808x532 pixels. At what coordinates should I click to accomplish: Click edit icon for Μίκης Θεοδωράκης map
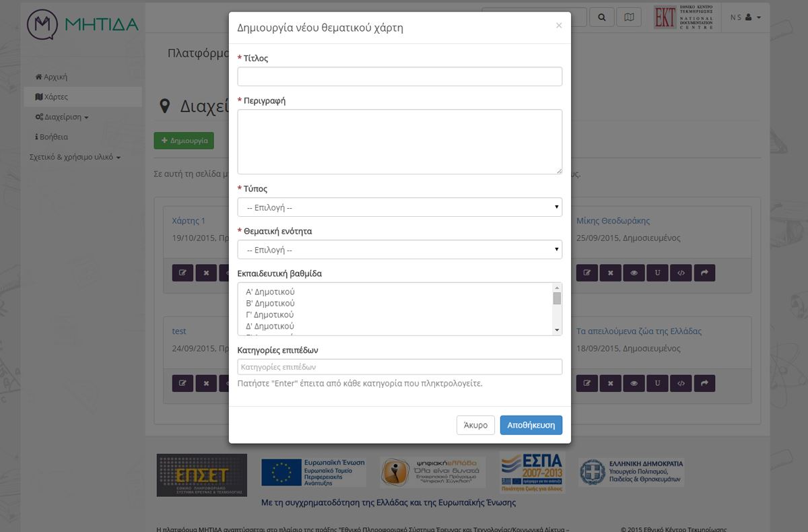tap(587, 273)
